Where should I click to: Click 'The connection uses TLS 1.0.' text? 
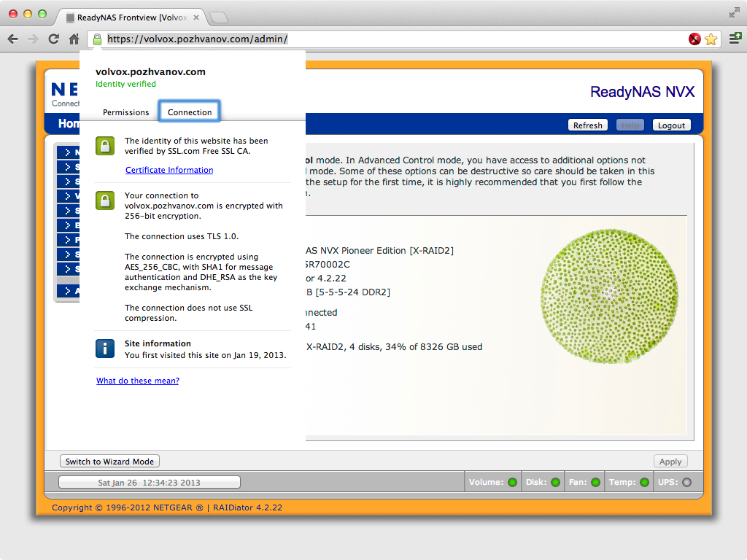pos(182,236)
